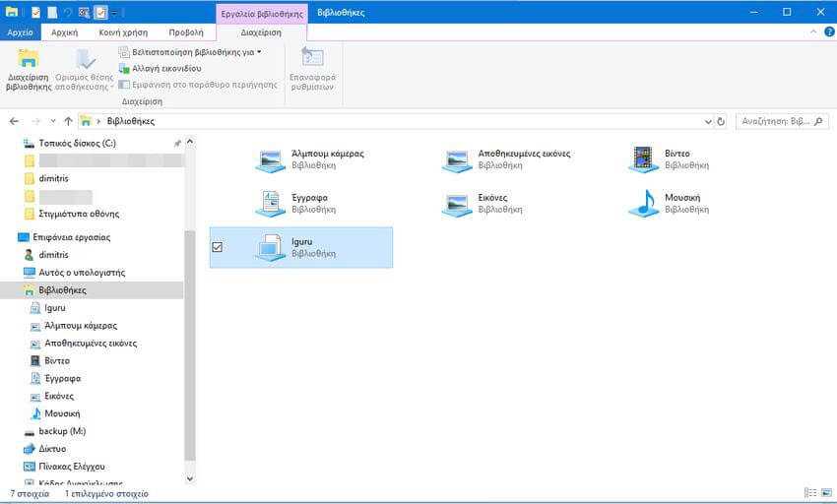Click navigation pane scrollbar down arrow

[189, 478]
